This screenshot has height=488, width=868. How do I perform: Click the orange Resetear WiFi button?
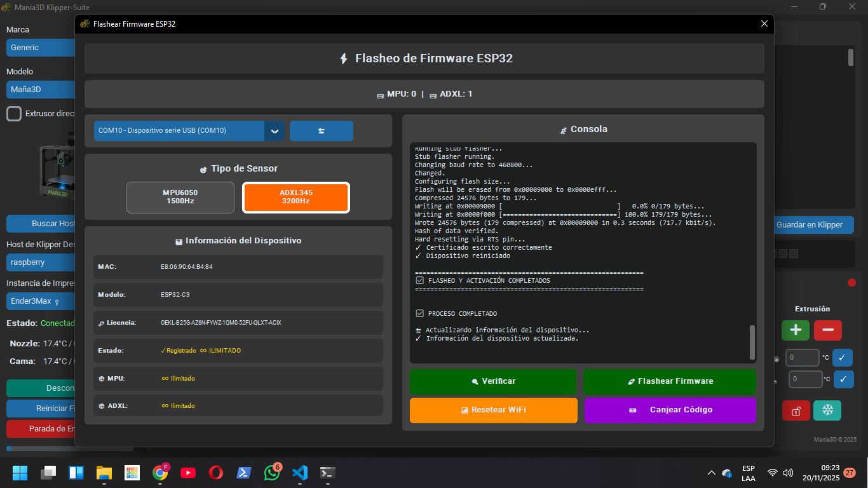coord(493,410)
